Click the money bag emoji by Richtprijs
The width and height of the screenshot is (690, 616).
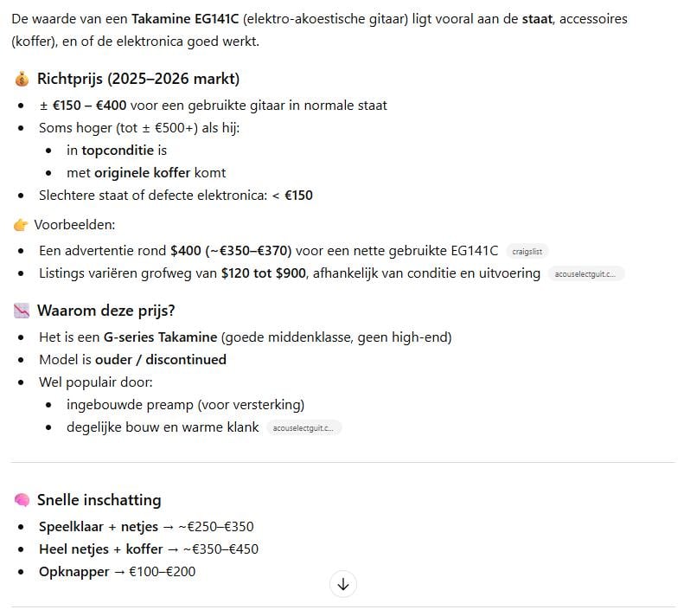pos(22,80)
